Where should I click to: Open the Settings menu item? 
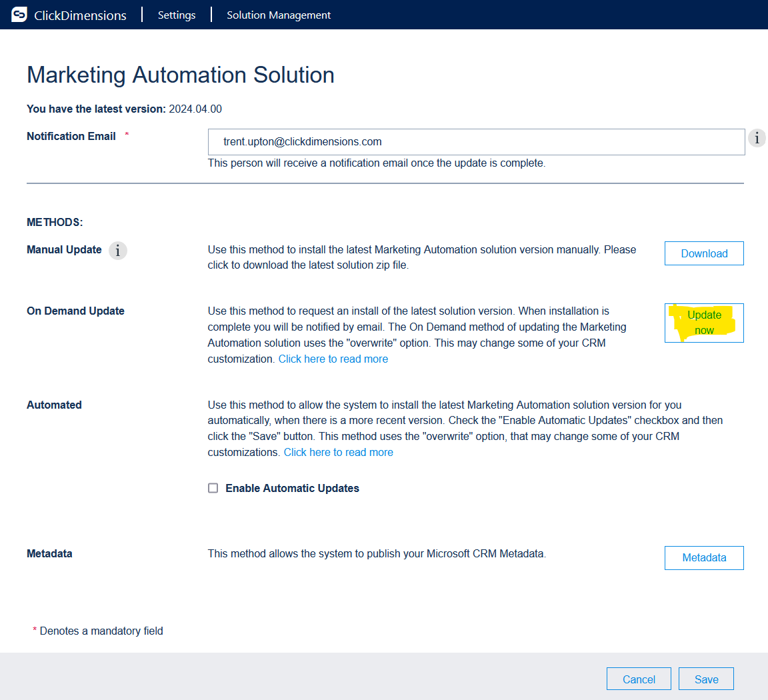pyautogui.click(x=177, y=15)
